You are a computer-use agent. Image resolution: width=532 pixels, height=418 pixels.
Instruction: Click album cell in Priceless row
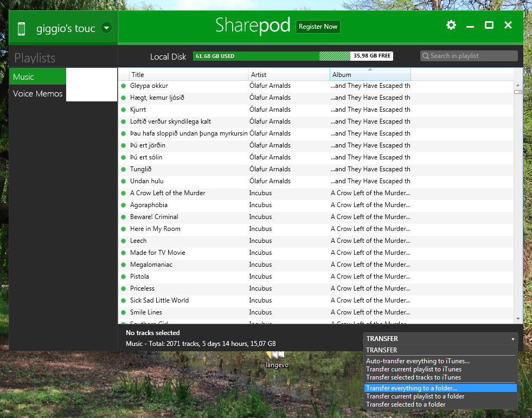point(370,288)
